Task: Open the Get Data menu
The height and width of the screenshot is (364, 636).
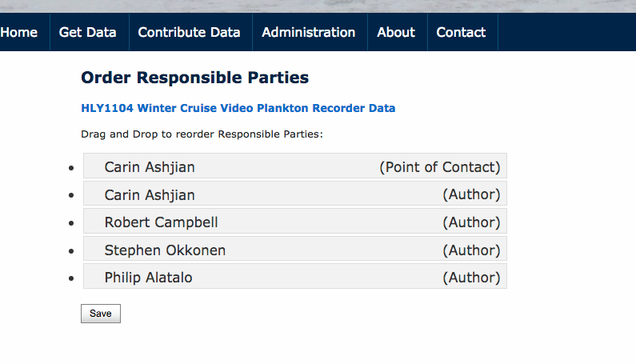Action: (87, 33)
